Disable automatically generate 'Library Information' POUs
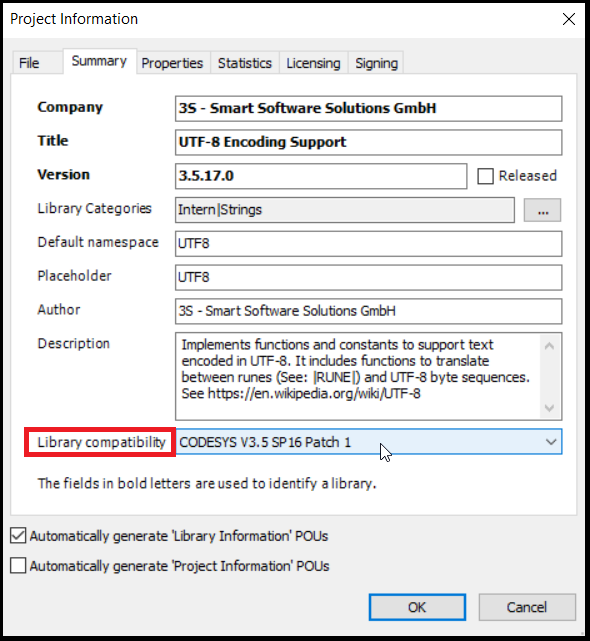Screen dimensions: 590x641 (x=18, y=536)
